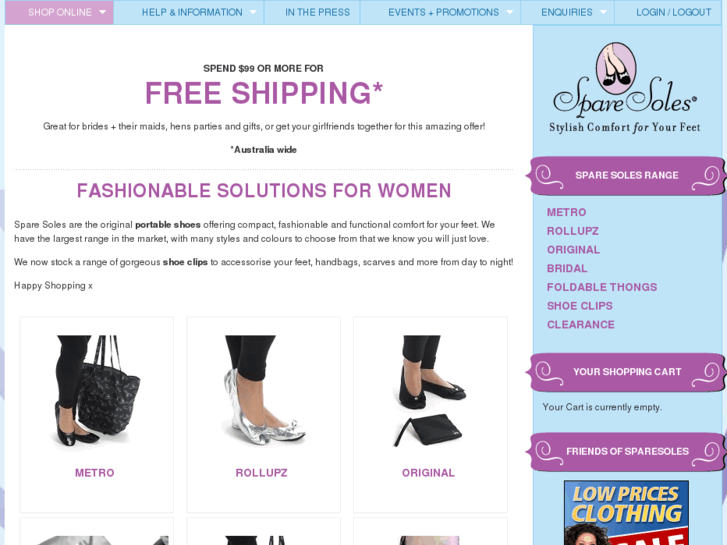Open the Foldable Thongs category
The width and height of the screenshot is (727, 545).
602,287
